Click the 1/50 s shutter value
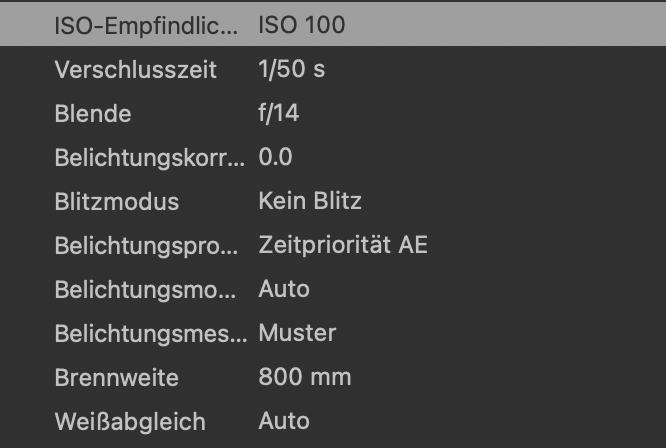The width and height of the screenshot is (666, 448). click(291, 70)
